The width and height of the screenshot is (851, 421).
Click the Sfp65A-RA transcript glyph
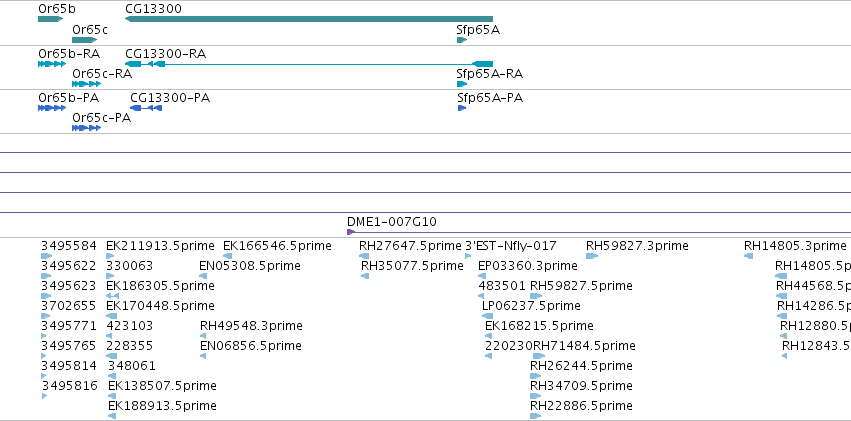(462, 84)
